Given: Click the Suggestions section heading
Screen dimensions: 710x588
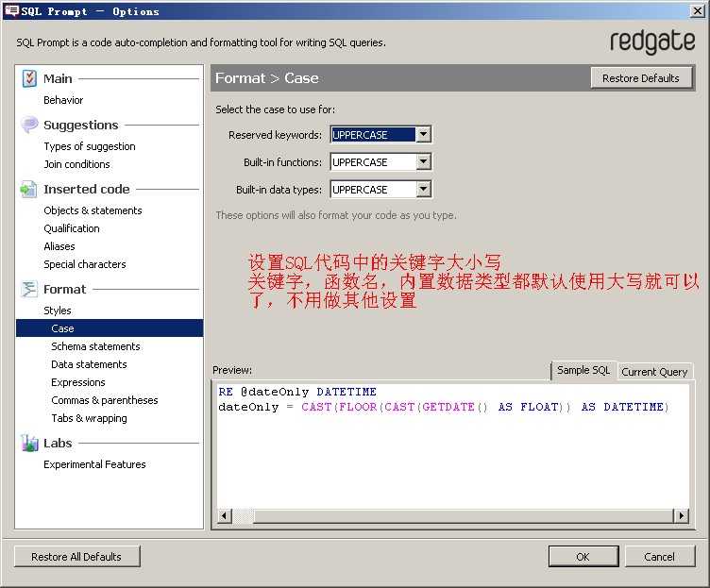Looking at the screenshot, I should click(81, 125).
